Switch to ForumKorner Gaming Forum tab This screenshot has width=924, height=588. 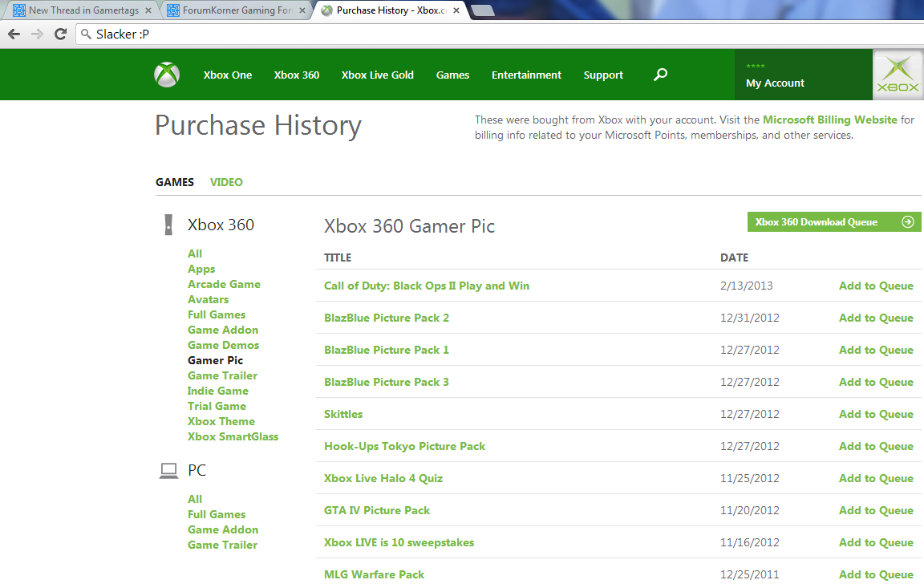pos(236,10)
